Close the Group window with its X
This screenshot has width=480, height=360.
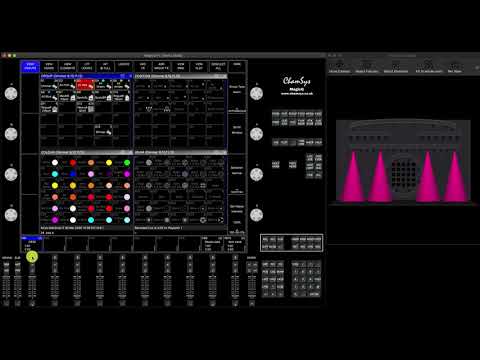[130, 76]
